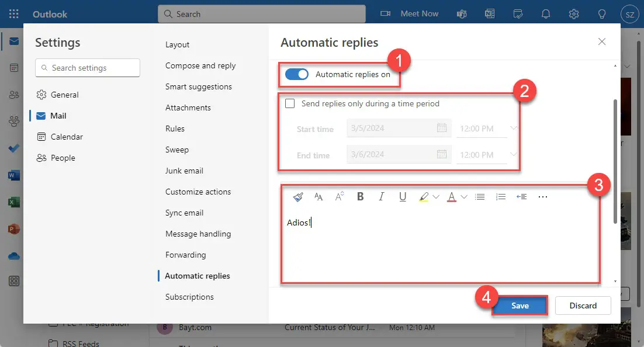Apply italic formatting
The width and height of the screenshot is (644, 347).
pos(381,196)
